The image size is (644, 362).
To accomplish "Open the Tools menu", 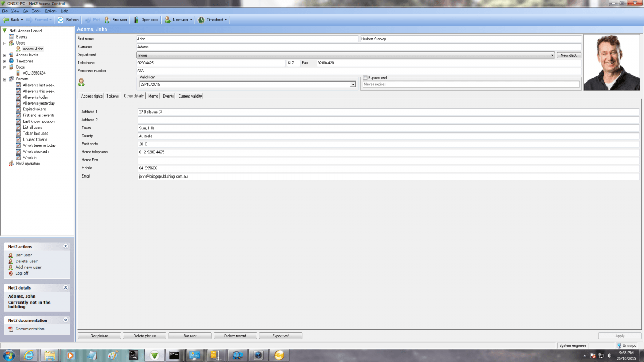I will 36,11.
